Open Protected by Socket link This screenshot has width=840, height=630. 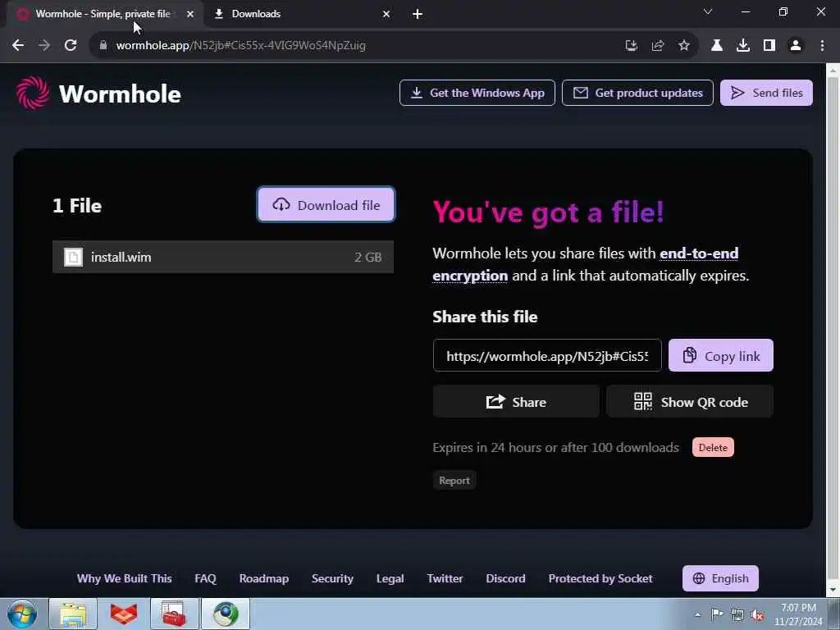600,578
